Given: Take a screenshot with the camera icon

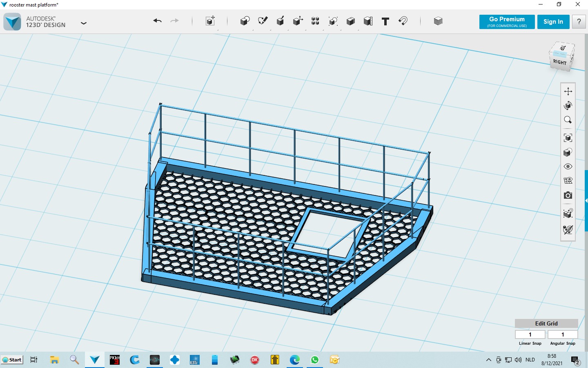Looking at the screenshot, I should 568,195.
